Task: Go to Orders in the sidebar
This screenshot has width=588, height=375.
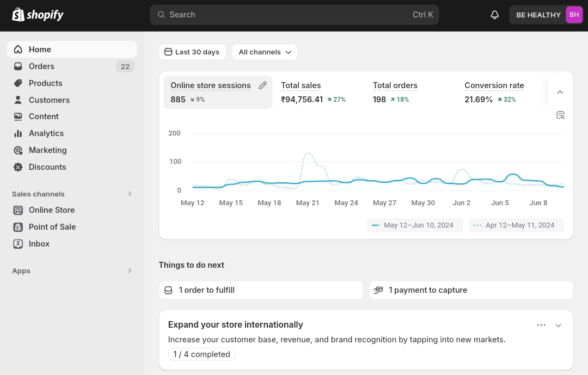Action: coord(41,66)
